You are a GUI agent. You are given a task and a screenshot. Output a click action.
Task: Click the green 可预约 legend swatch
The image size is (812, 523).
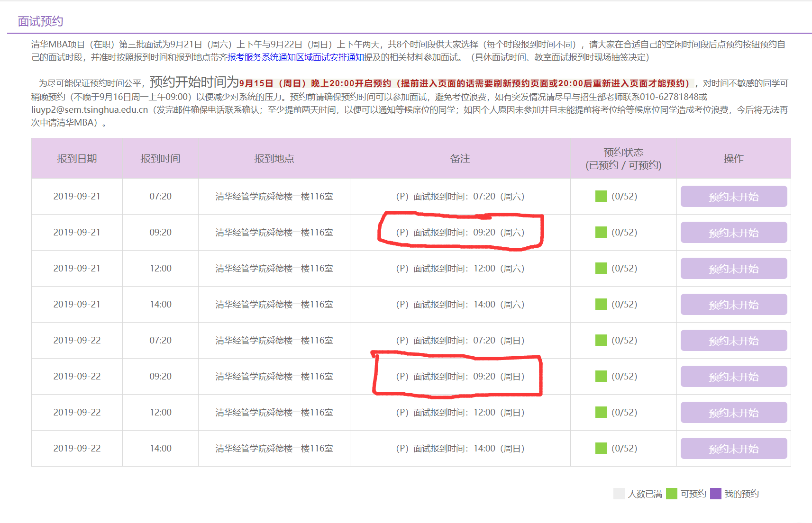tap(672, 494)
